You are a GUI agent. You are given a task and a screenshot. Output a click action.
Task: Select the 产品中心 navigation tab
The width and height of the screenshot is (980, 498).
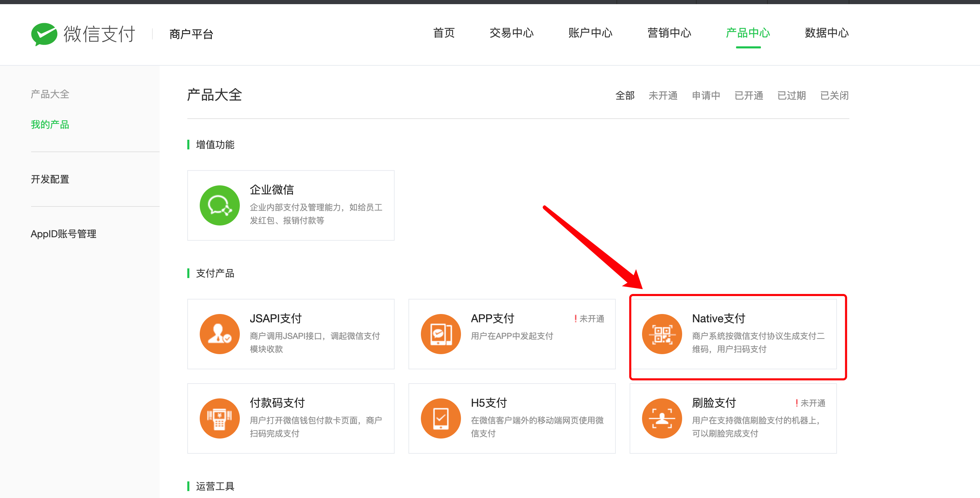[748, 33]
